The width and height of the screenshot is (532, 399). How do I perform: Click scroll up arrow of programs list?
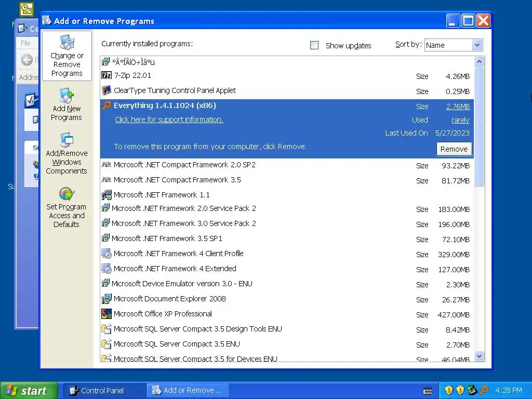479,61
